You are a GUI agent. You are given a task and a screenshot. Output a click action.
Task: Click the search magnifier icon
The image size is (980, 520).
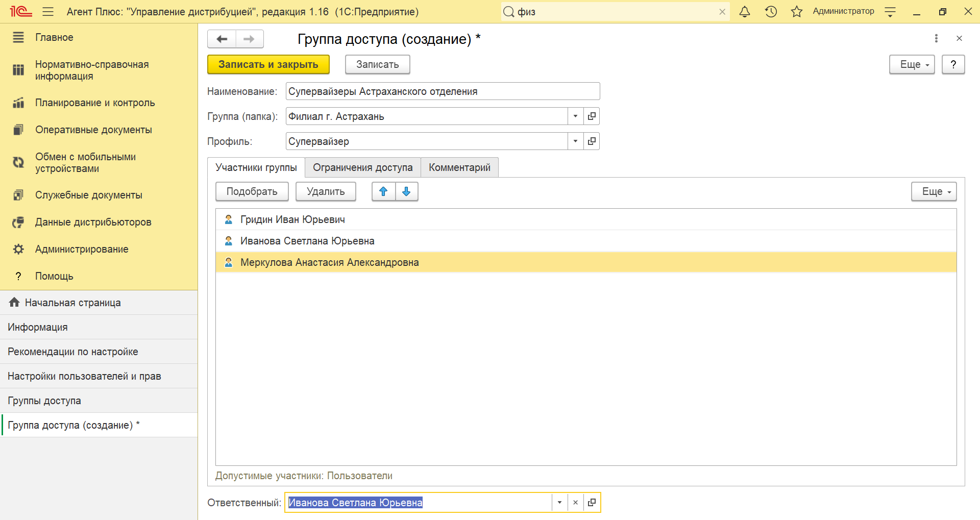(x=509, y=12)
